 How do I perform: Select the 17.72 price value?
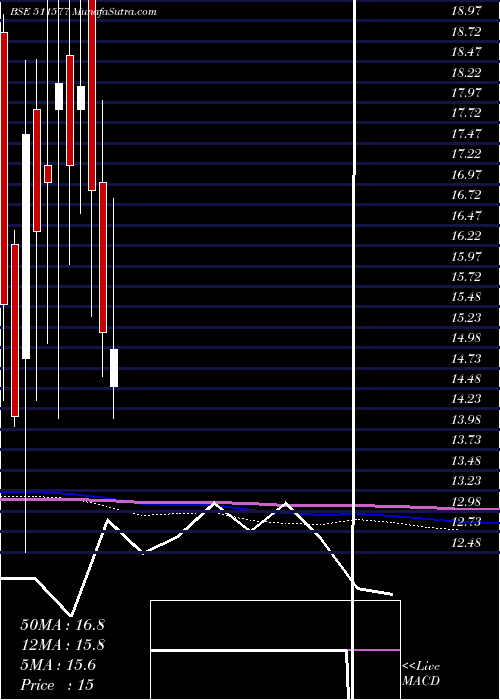point(466,113)
